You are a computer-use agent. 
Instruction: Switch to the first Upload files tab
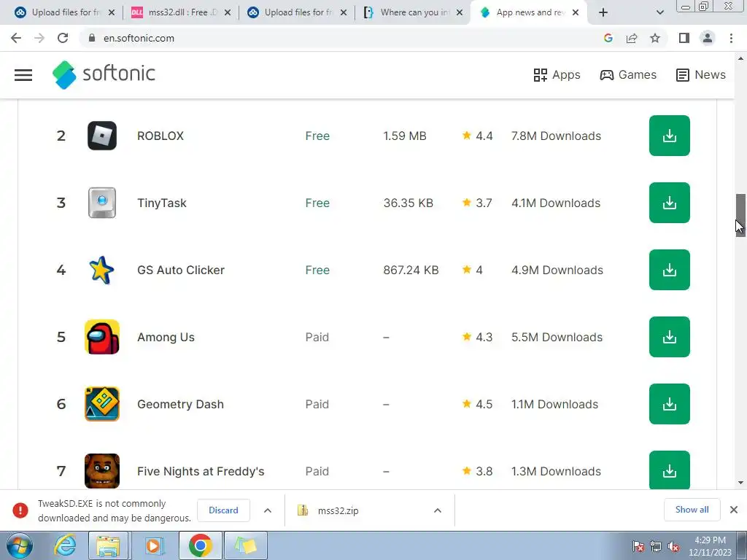click(x=64, y=12)
